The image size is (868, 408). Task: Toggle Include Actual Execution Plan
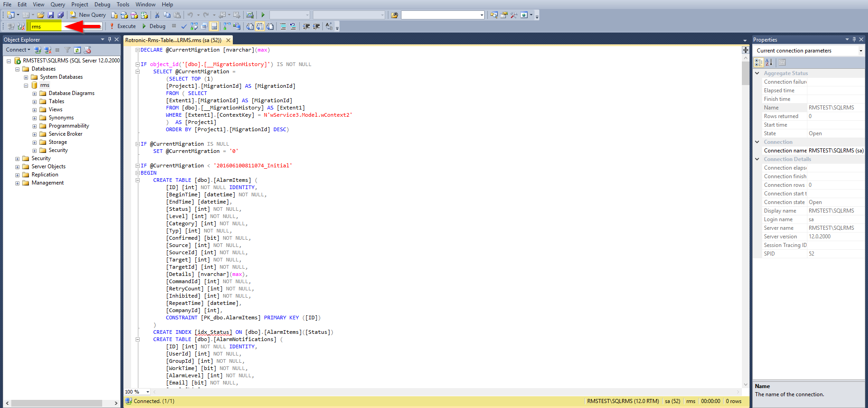coord(227,26)
